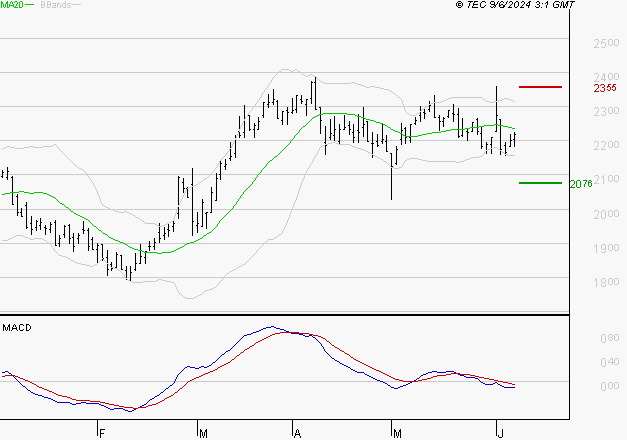Click the 2200 price axis label

tap(606, 145)
